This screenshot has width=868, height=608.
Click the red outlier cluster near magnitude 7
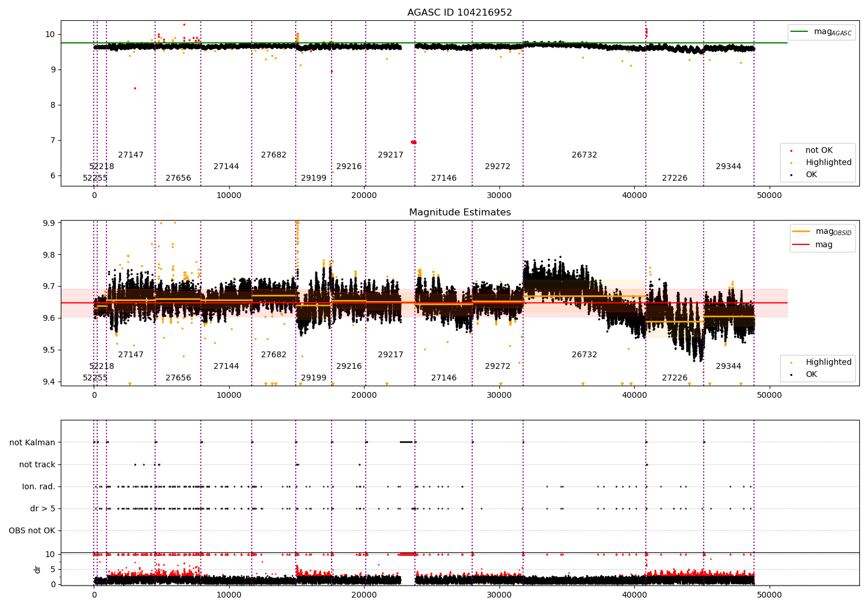click(413, 142)
